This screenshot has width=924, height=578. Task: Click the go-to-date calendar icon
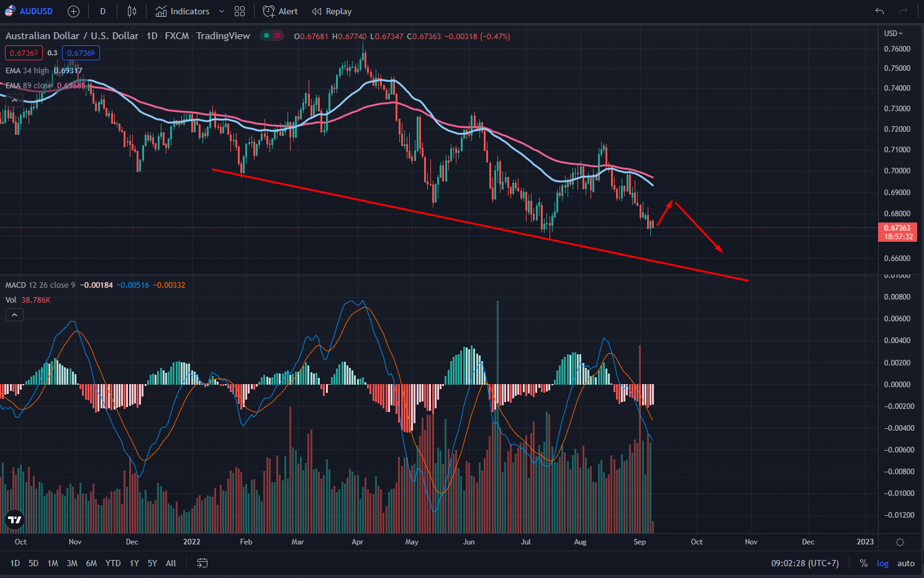point(202,563)
